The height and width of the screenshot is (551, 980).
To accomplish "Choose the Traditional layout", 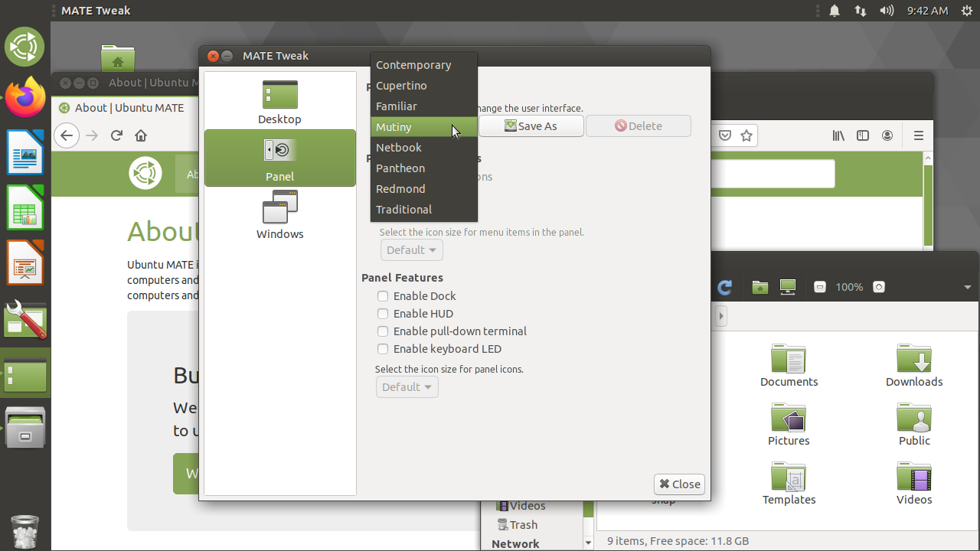I will click(424, 210).
